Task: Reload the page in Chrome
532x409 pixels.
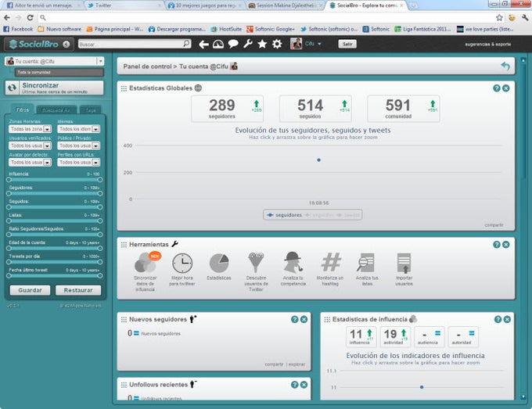Action: click(x=31, y=17)
